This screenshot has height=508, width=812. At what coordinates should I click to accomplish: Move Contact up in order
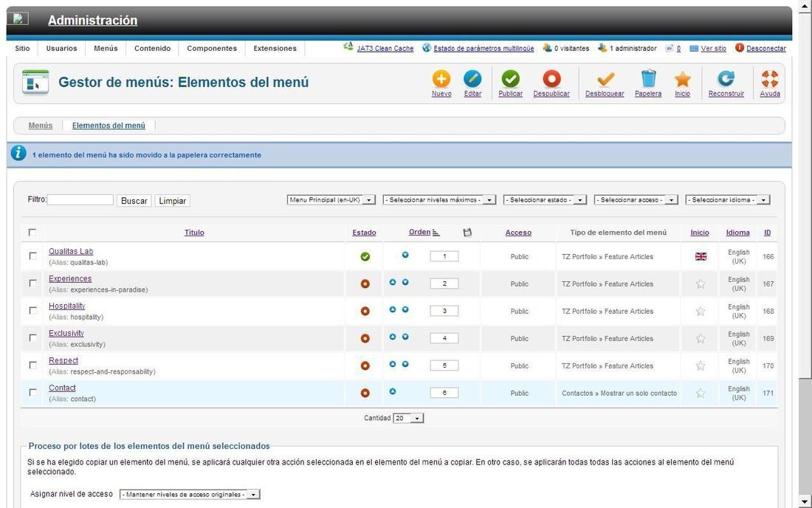pyautogui.click(x=393, y=391)
